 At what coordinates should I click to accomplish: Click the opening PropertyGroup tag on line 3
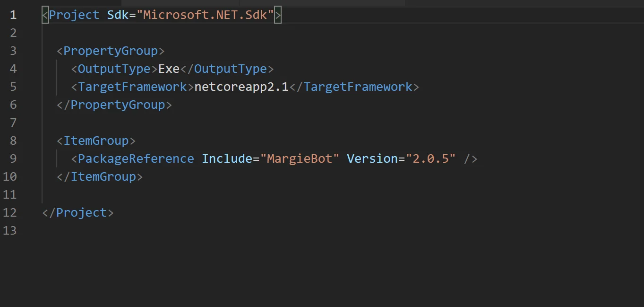tap(111, 51)
